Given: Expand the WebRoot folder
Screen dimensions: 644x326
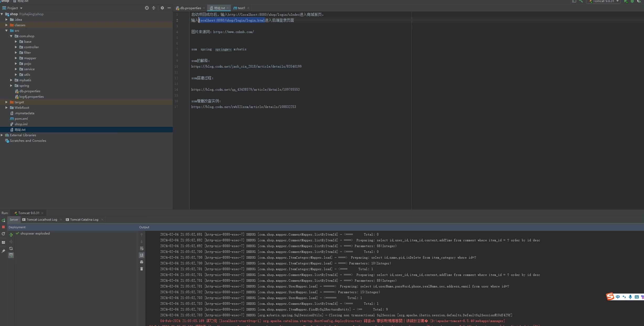Looking at the screenshot, I should coord(7,108).
